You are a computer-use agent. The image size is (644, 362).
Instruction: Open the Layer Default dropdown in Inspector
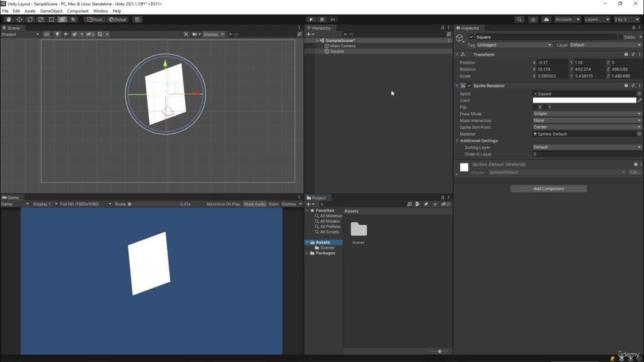(605, 45)
